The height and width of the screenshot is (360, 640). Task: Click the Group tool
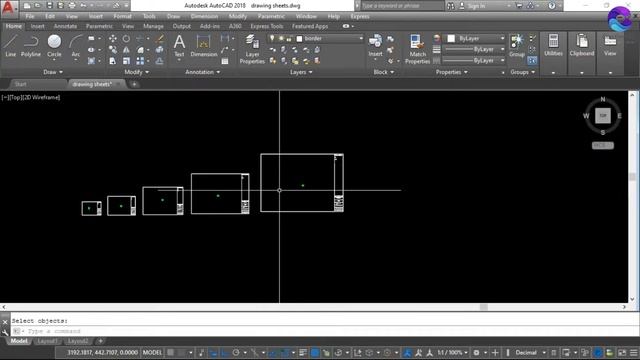517,45
